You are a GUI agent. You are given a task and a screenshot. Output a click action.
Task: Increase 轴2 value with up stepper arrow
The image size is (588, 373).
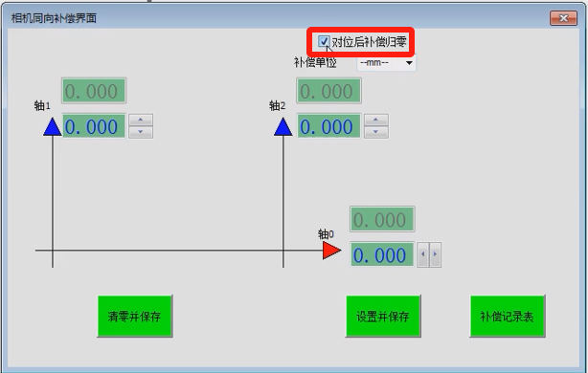[376, 121]
